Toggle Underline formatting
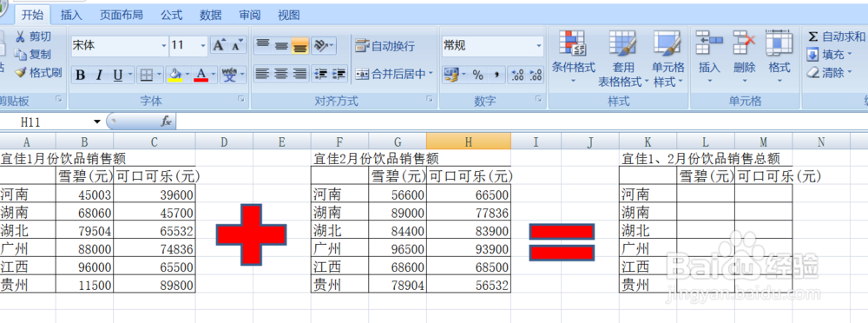Image resolution: width=868 pixels, height=323 pixels. coord(117,75)
